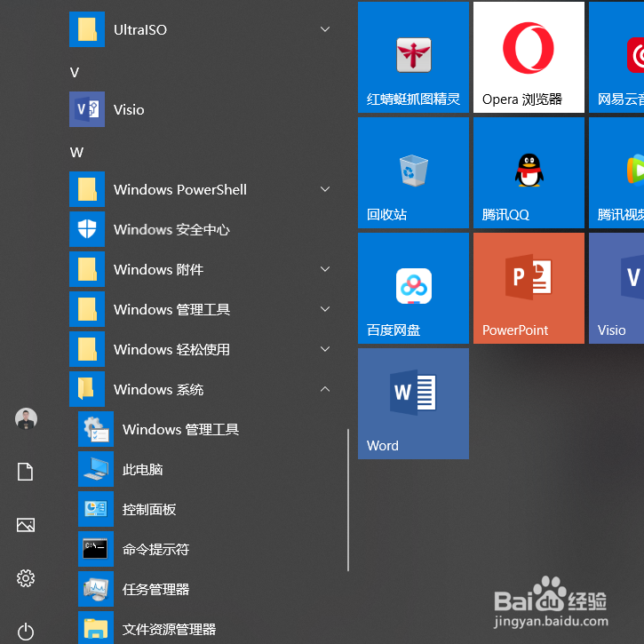Launch the 腾讯QQ tile
The image size is (644, 644).
tap(529, 172)
